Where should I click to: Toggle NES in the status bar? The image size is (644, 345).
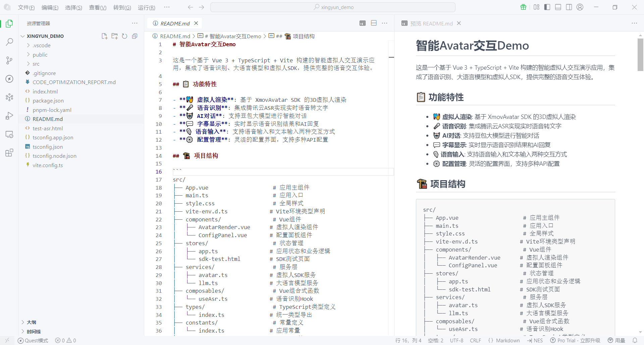[x=535, y=340]
